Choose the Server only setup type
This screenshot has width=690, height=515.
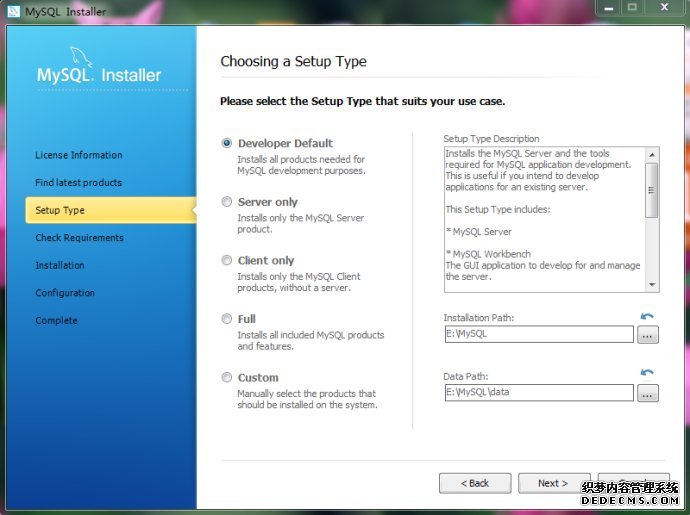click(x=227, y=202)
